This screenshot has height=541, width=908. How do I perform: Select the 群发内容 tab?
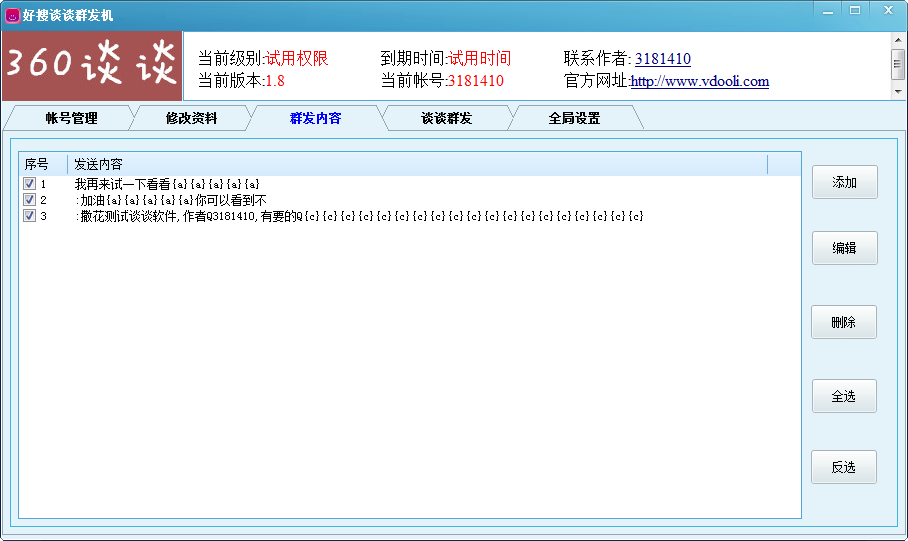click(x=316, y=118)
